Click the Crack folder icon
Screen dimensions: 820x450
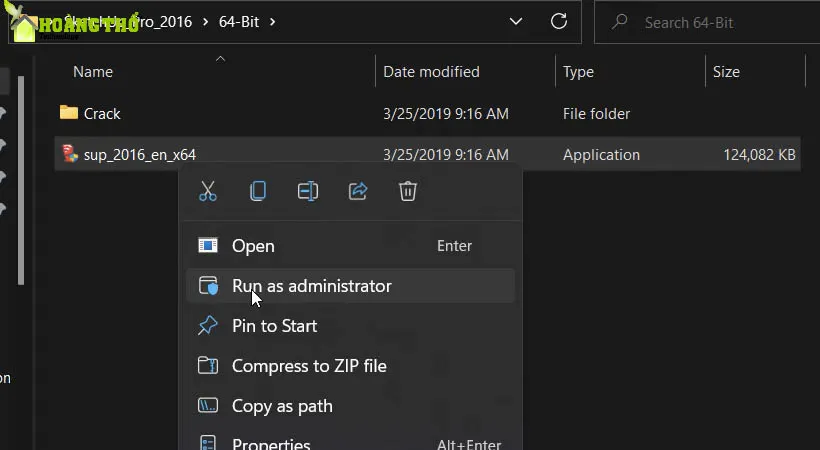click(69, 112)
